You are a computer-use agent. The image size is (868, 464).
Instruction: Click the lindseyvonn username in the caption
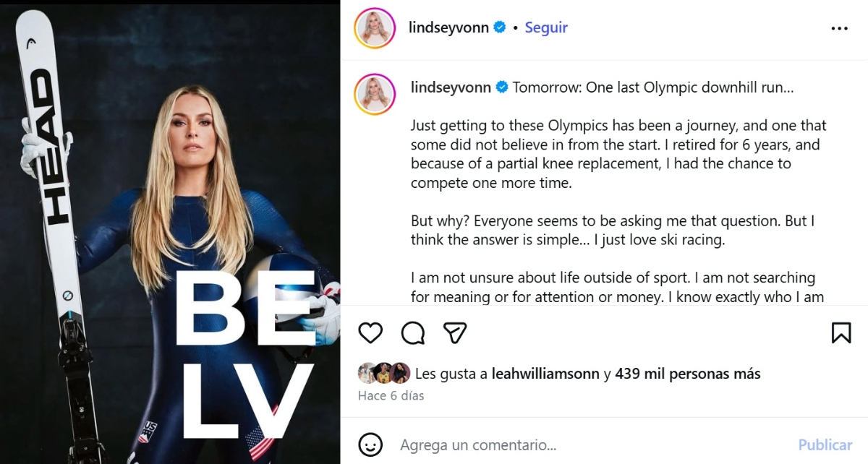coord(451,87)
